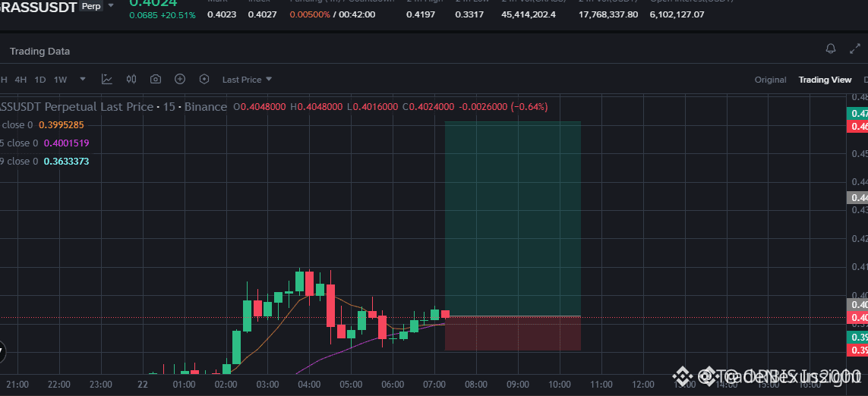
Task: Click the 24h high value 0.4197
Action: [419, 14]
